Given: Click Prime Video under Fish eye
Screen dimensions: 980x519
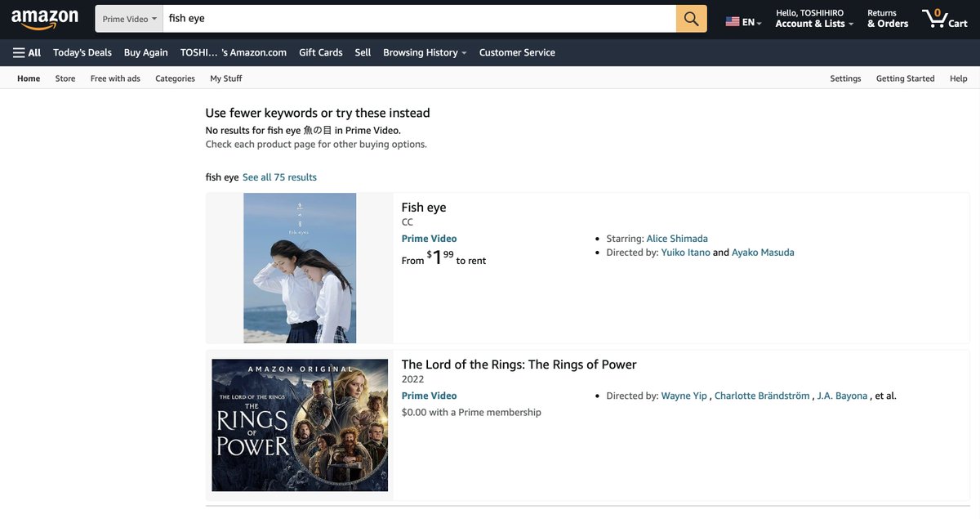Looking at the screenshot, I should [429, 239].
